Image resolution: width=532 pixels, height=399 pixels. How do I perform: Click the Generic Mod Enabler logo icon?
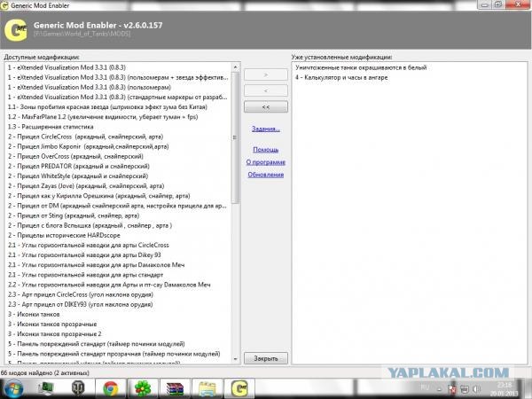pyautogui.click(x=16, y=30)
